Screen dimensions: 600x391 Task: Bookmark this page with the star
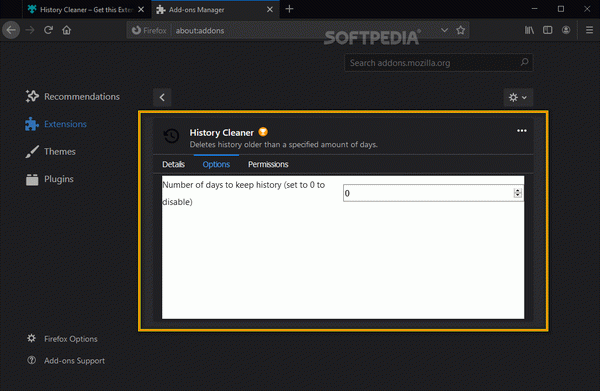[x=461, y=30]
